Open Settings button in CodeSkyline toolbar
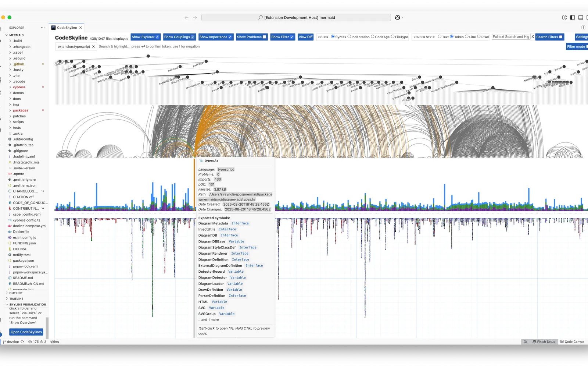 click(x=582, y=37)
